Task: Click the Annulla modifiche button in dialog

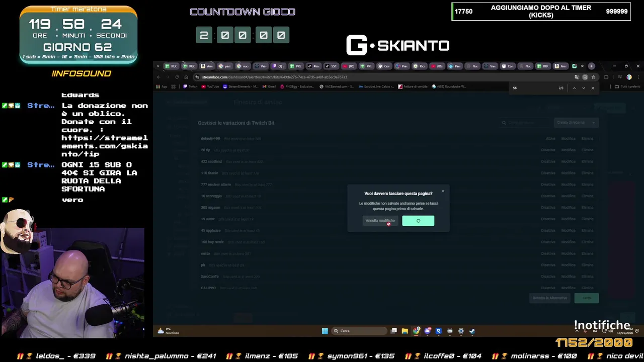Action: pos(380,221)
